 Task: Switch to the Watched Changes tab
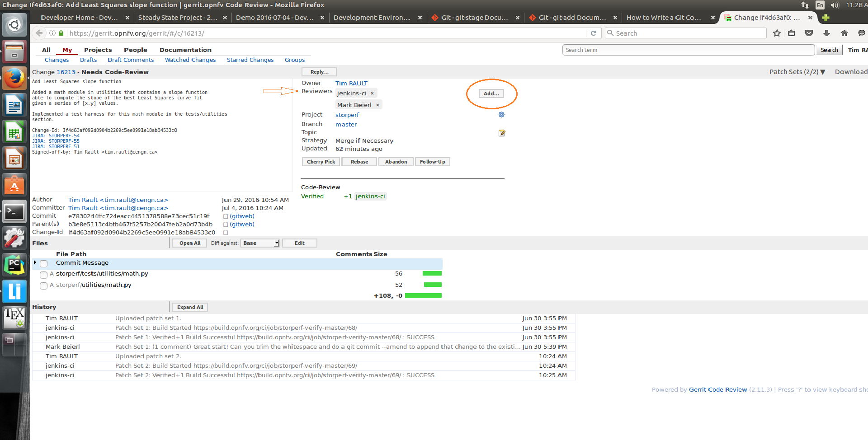click(190, 60)
